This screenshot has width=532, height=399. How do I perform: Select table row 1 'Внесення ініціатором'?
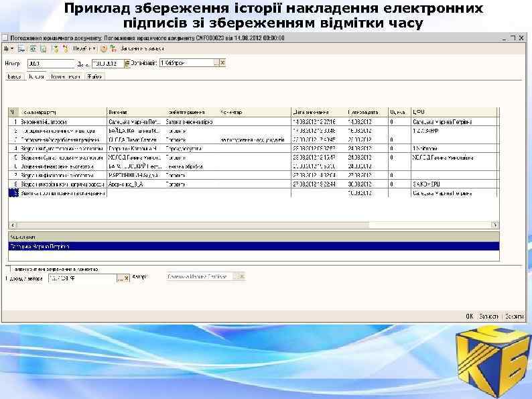coord(253,121)
